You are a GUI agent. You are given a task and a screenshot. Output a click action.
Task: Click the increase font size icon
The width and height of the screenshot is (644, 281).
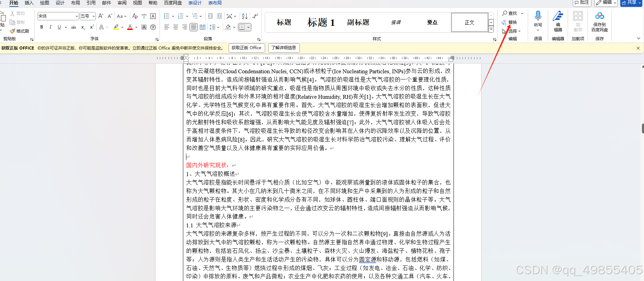[101, 16]
